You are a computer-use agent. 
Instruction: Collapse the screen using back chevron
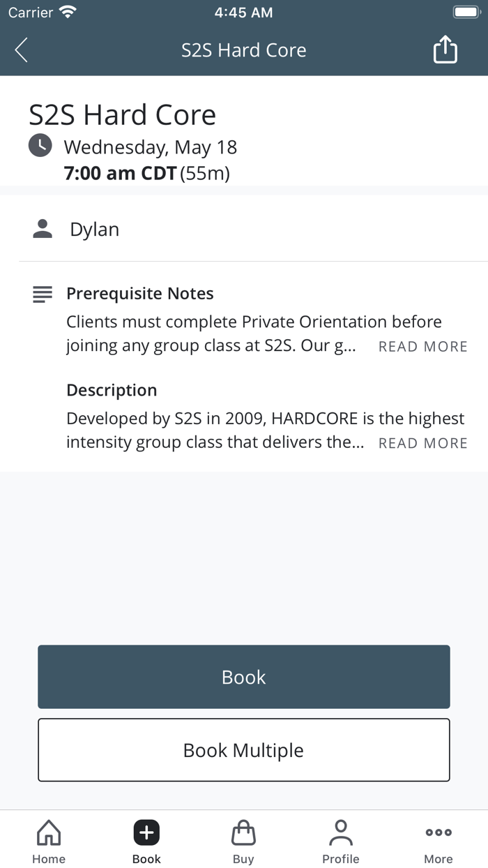click(x=20, y=50)
